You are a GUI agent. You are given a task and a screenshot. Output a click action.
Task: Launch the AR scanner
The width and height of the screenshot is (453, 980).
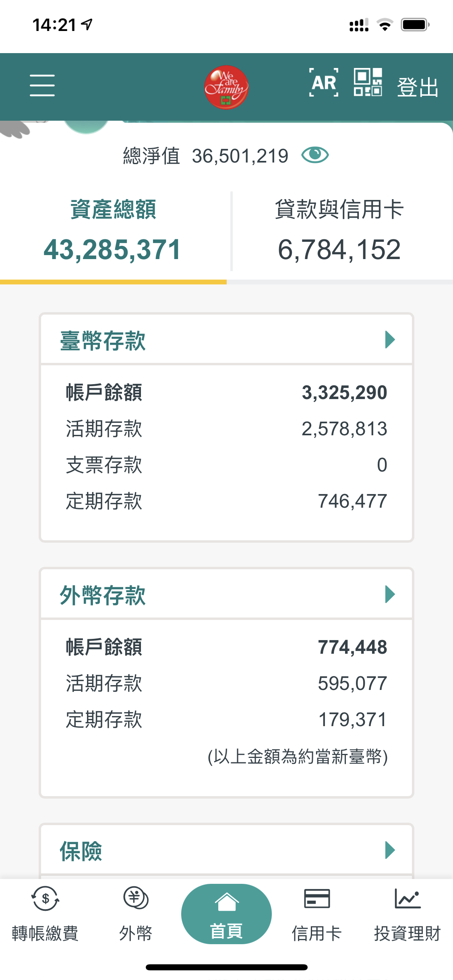pyautogui.click(x=324, y=83)
